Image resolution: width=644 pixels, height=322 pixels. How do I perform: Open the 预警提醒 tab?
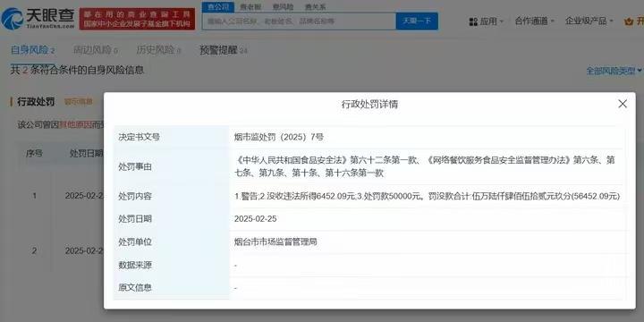(223, 50)
